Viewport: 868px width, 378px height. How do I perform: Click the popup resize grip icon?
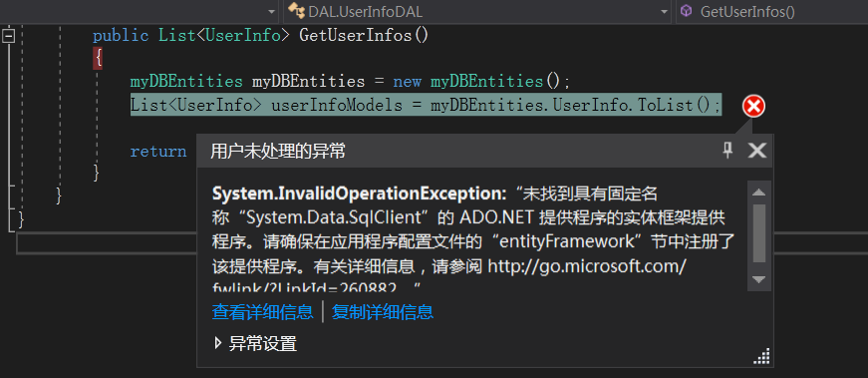(x=762, y=357)
